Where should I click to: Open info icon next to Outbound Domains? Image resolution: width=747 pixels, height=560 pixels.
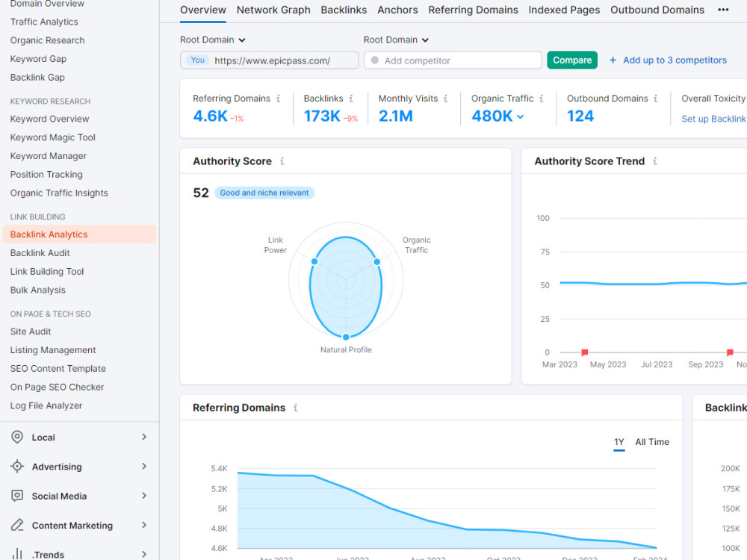[656, 98]
